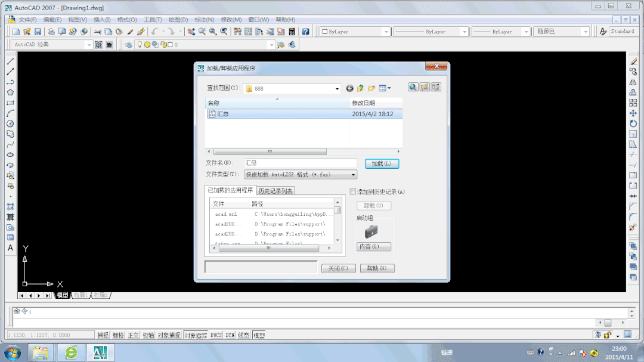
Task: Select the 汇总 file in the list
Action: point(304,114)
